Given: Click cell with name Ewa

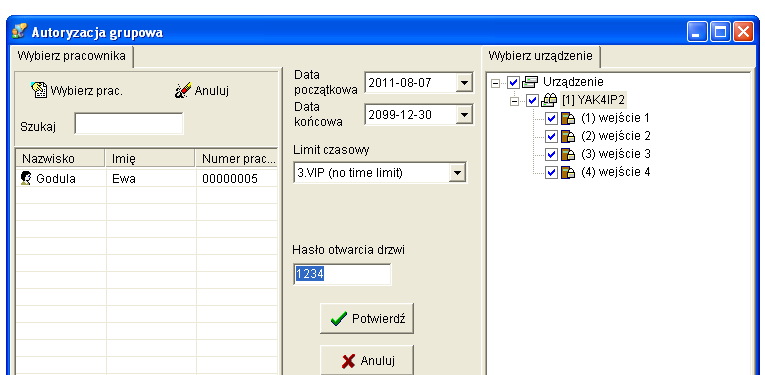Looking at the screenshot, I should 124,179.
